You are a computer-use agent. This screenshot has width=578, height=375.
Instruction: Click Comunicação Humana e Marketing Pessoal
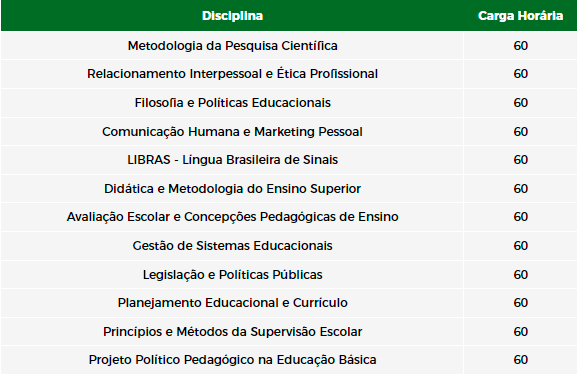point(232,132)
